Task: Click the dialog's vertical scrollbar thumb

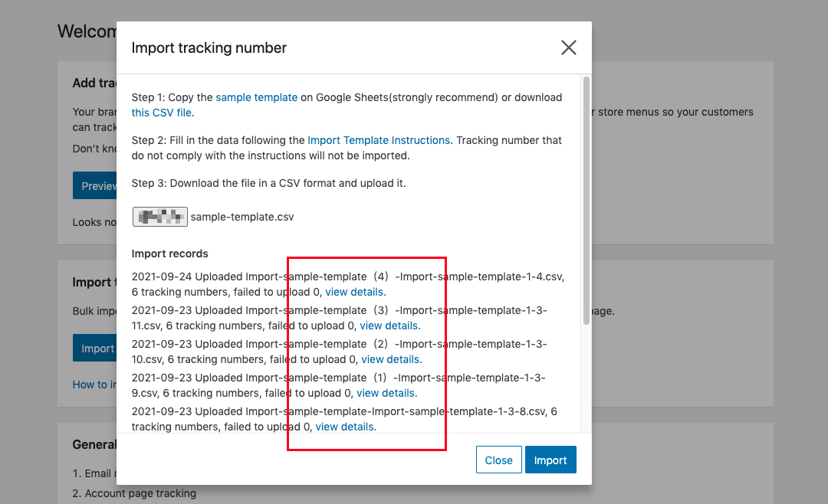Action: click(586, 199)
